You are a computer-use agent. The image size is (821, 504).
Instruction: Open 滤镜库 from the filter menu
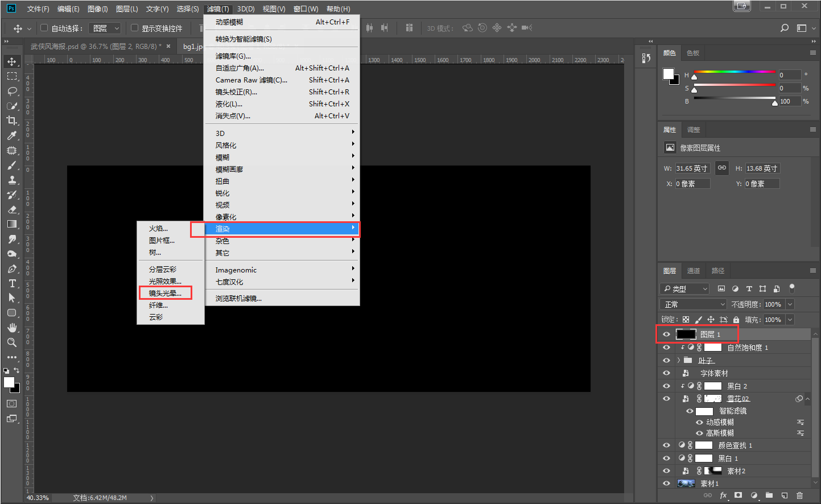click(x=233, y=56)
